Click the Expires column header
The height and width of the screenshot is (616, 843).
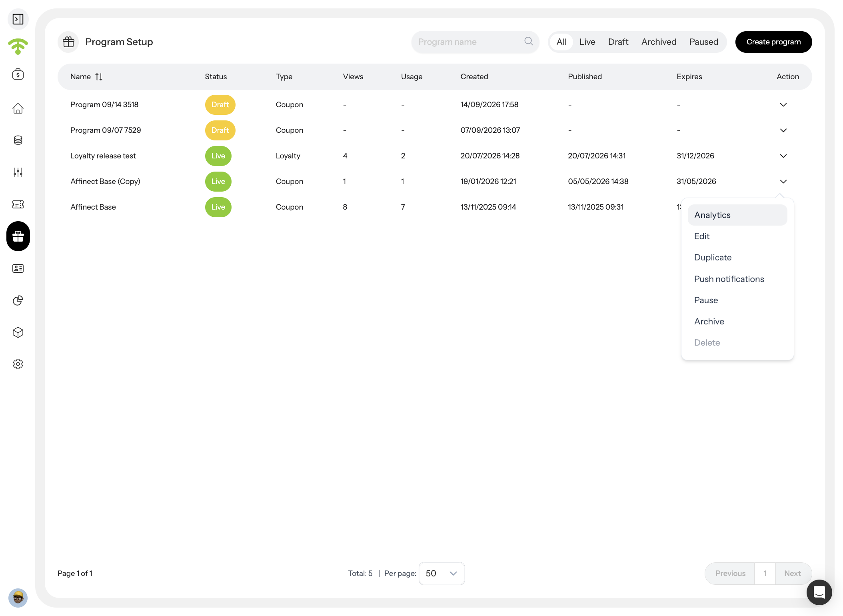pos(689,77)
